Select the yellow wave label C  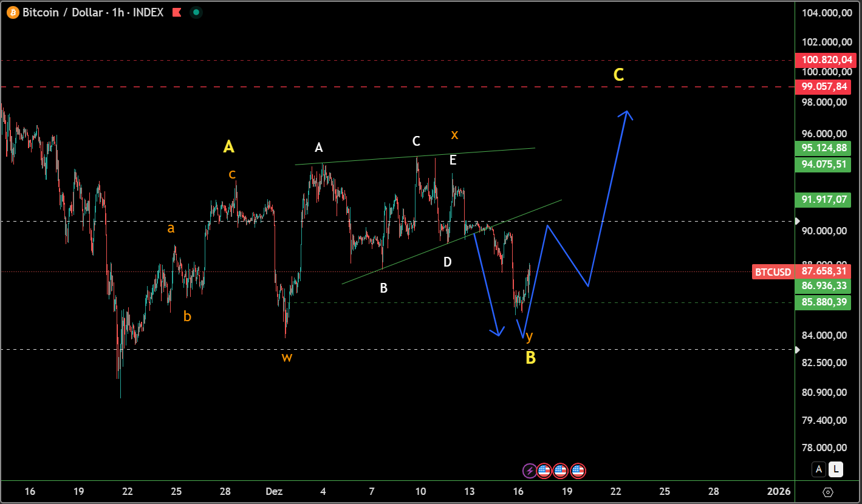618,75
